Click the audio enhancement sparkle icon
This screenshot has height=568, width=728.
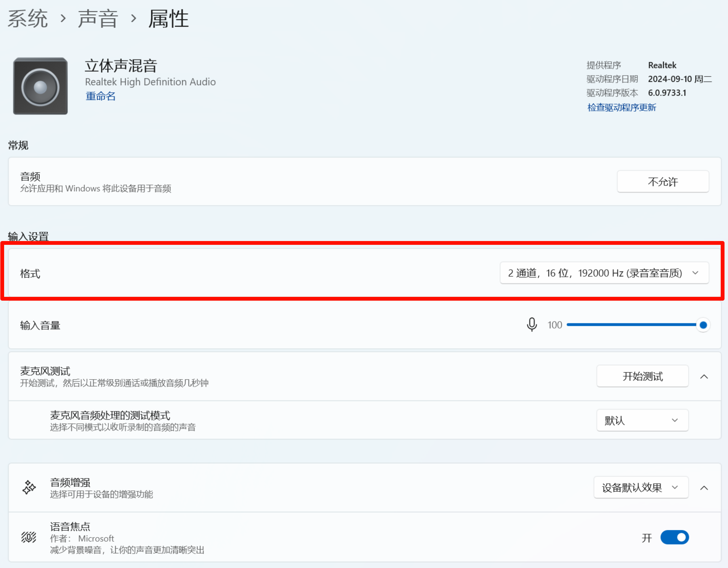click(x=29, y=487)
